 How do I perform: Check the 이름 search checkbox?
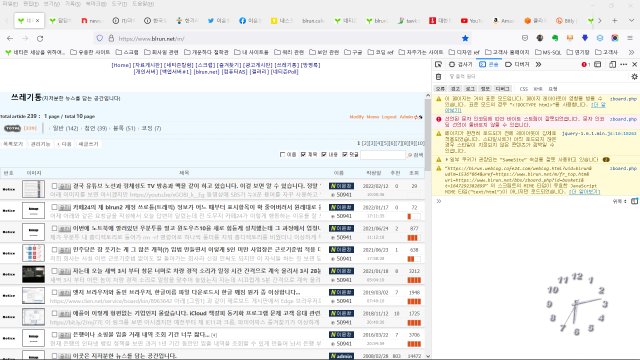(282, 155)
